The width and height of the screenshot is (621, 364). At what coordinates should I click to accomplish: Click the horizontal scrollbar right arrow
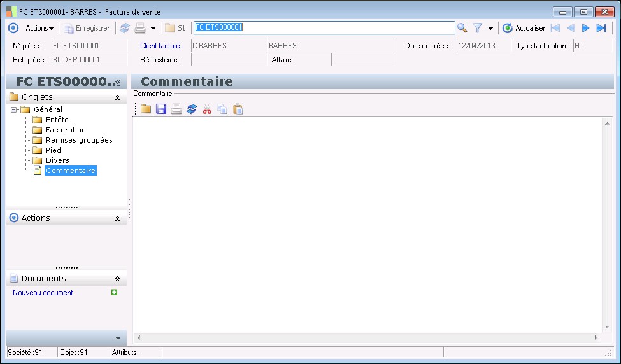pos(596,337)
